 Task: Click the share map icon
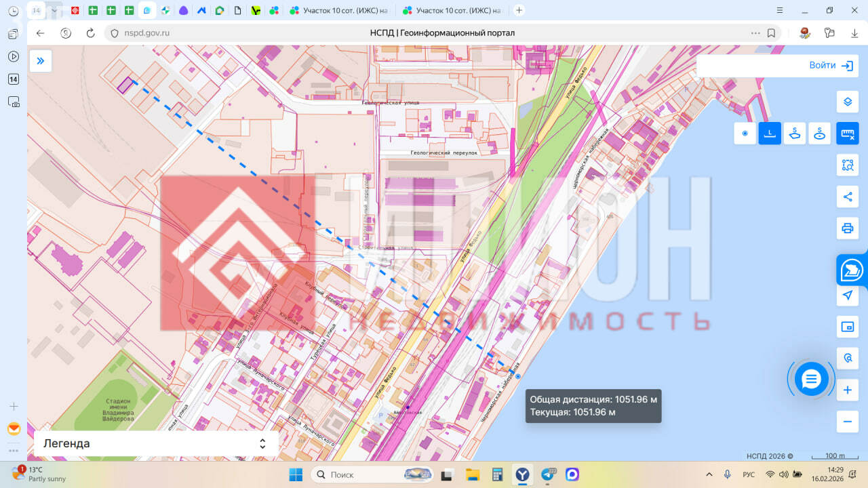(847, 197)
